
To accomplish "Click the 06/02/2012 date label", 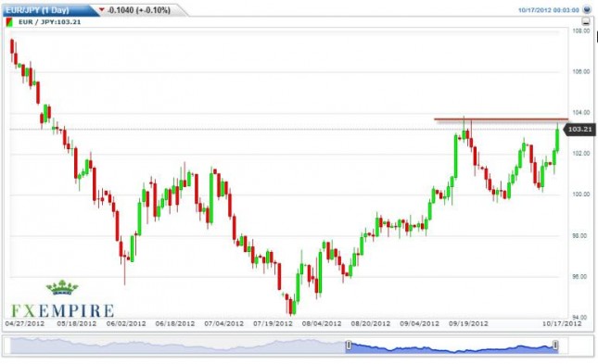I will pos(126,323).
